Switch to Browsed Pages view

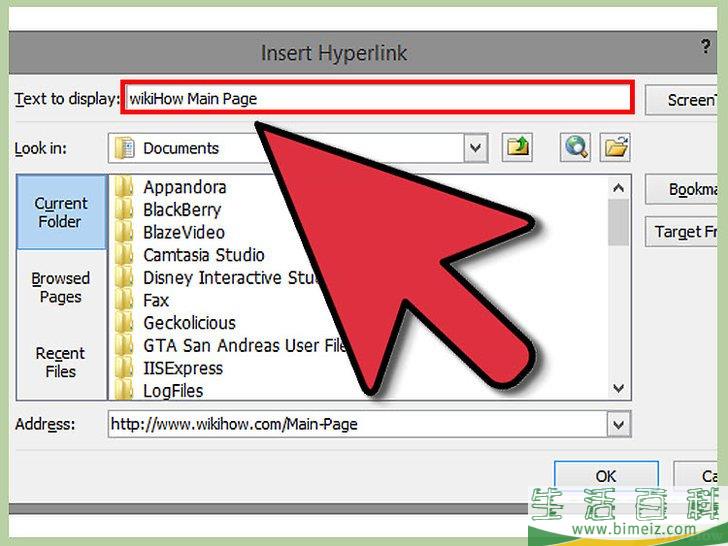[61, 287]
